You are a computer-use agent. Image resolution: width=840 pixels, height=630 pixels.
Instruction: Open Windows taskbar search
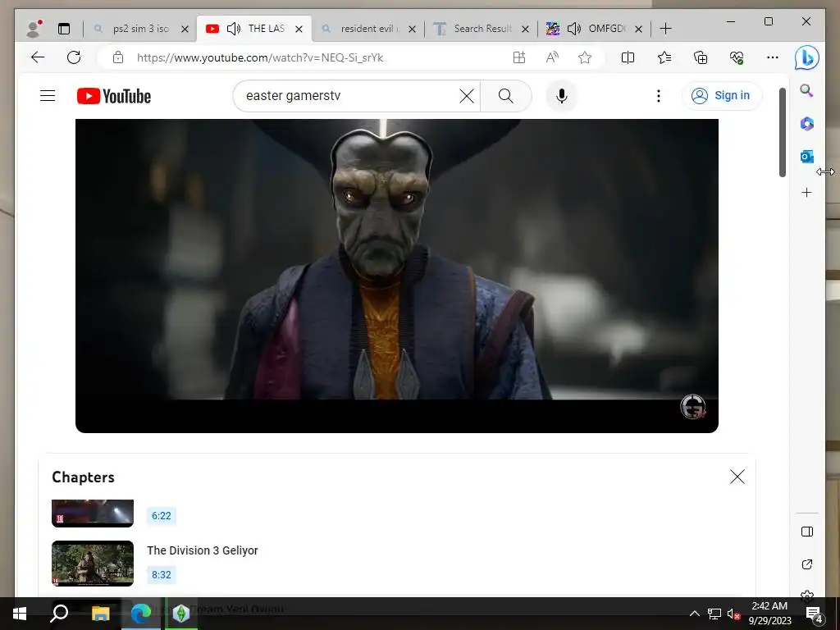tap(59, 614)
